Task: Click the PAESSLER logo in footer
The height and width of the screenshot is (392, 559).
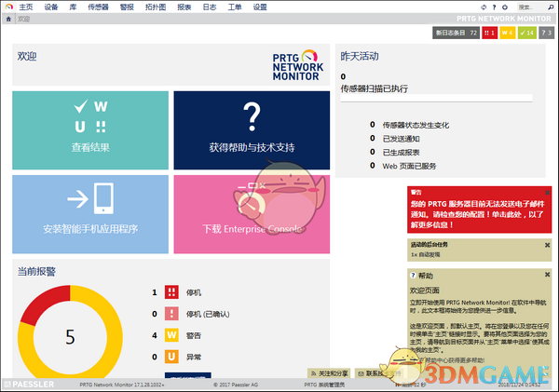Action: pos(29,385)
